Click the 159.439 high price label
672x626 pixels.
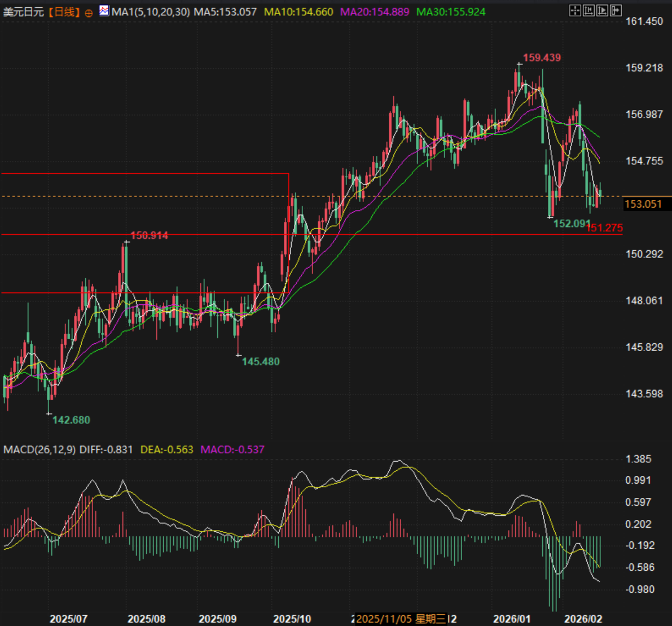point(542,58)
